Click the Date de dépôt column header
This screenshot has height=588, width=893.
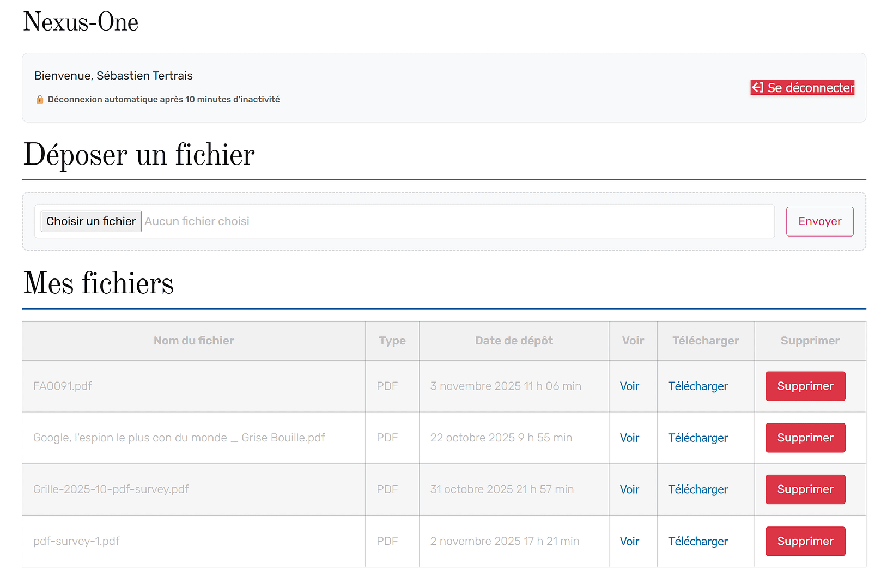coord(514,341)
